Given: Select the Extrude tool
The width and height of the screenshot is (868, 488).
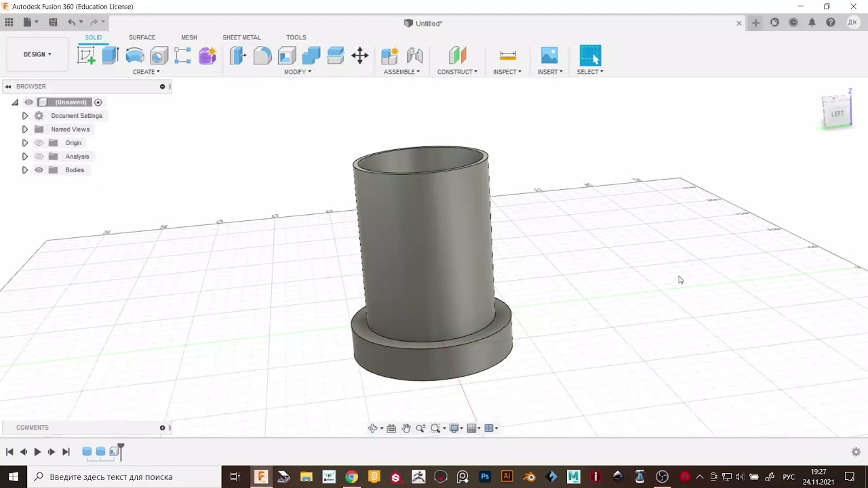Looking at the screenshot, I should (x=111, y=56).
